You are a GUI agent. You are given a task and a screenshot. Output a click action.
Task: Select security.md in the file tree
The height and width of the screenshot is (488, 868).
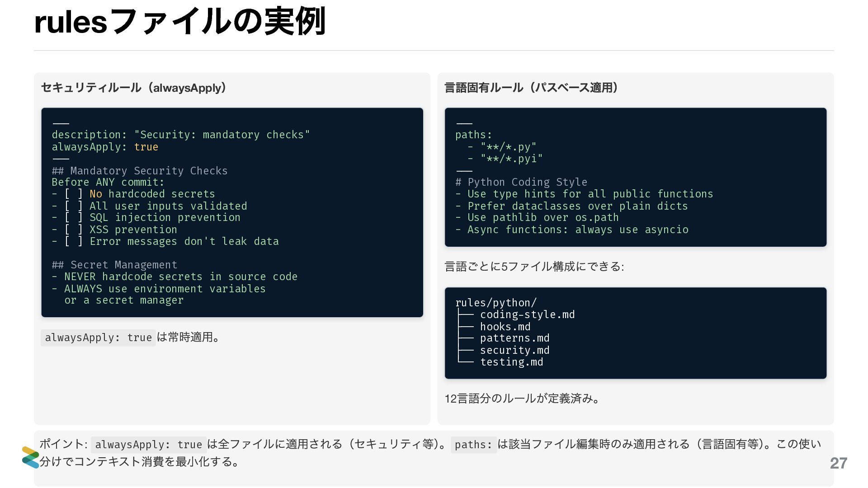(x=514, y=350)
